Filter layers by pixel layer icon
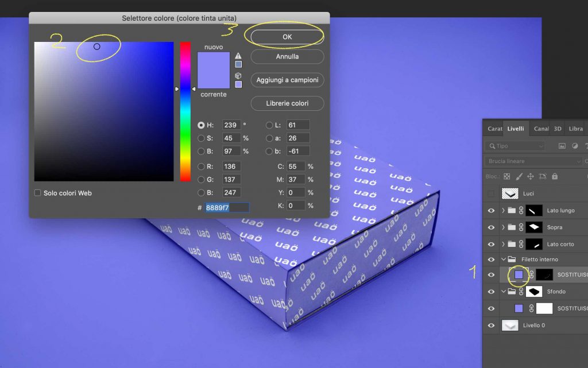This screenshot has width=588, height=368. point(562,146)
